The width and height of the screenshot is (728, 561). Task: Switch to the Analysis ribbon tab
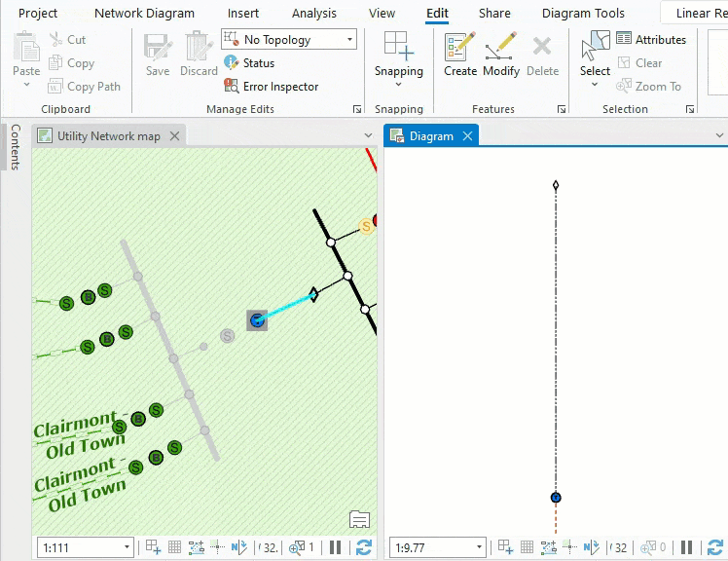[x=313, y=14]
